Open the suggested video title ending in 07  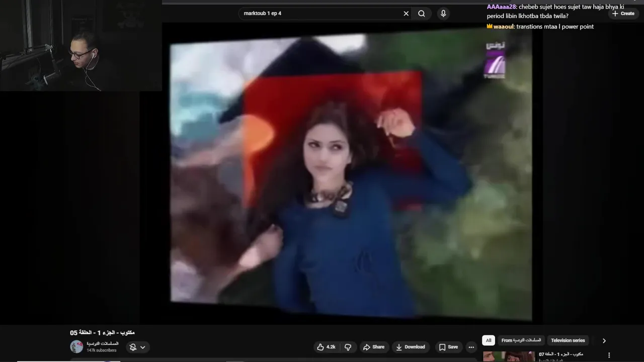(561, 354)
